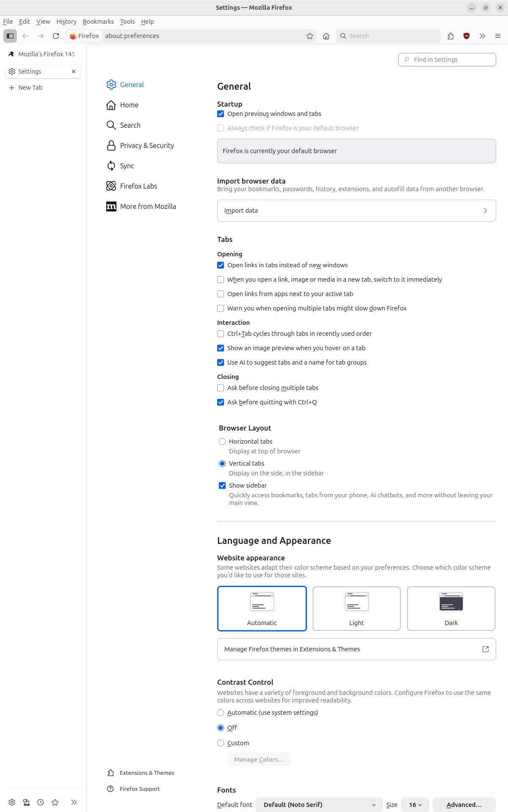Go back using the left arrow

(x=25, y=36)
